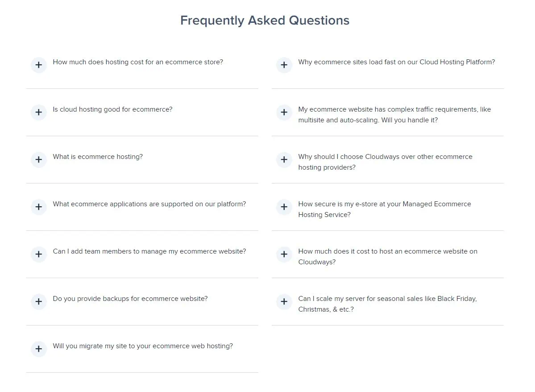Open answer about Managed Ecommerce Hosting security

284,207
